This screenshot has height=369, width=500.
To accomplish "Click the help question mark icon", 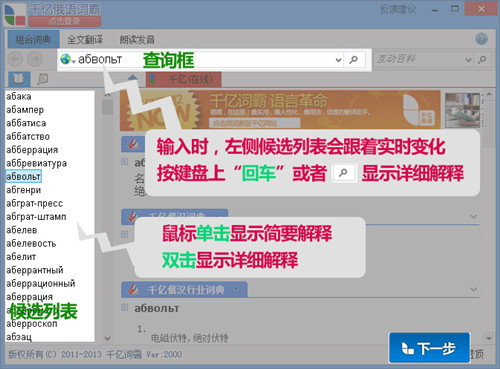I will pyautogui.click(x=481, y=39).
